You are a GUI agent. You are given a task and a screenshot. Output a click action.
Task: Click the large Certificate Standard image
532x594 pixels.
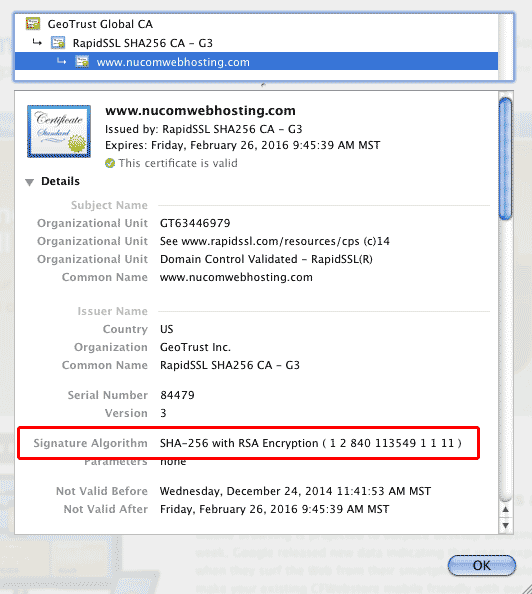click(59, 131)
